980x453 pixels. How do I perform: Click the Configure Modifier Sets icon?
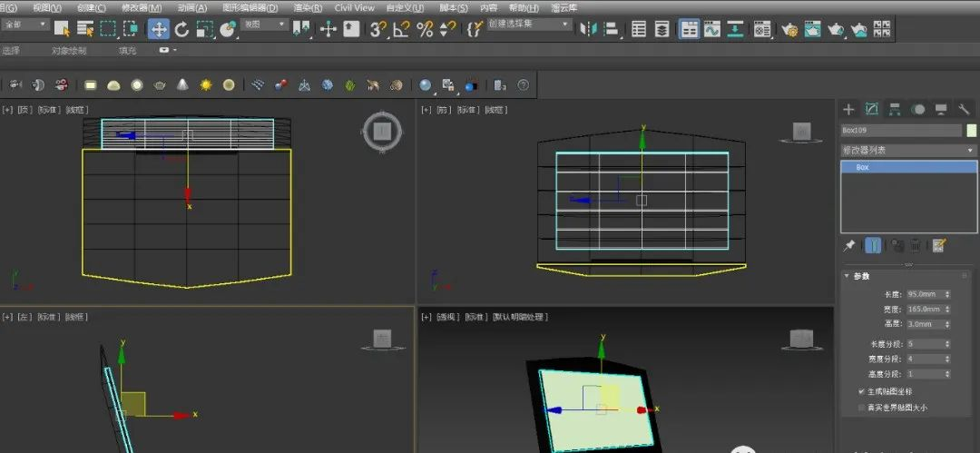click(x=937, y=246)
